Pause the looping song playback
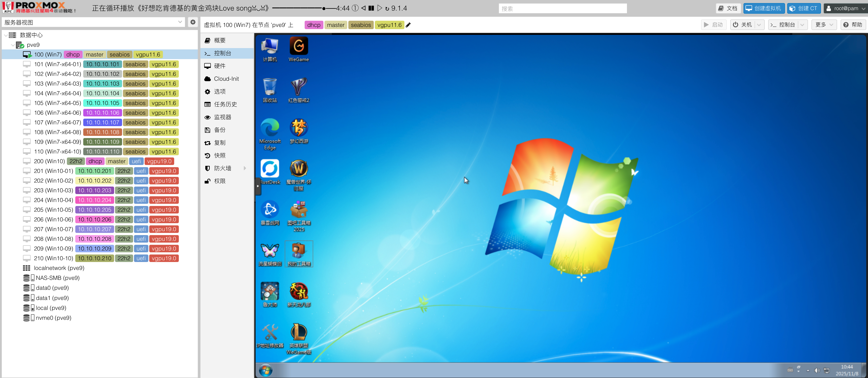 click(x=371, y=8)
